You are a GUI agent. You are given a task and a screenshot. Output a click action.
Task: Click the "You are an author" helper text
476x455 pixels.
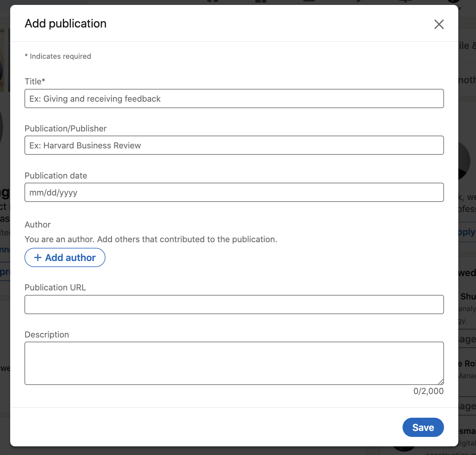151,239
